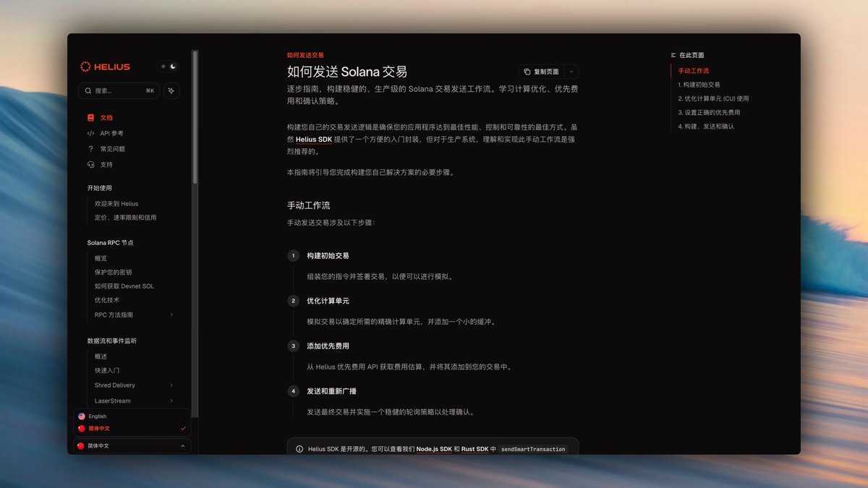Select 简体中文 with checkmark in menu
The image size is (868, 488).
[x=132, y=429]
